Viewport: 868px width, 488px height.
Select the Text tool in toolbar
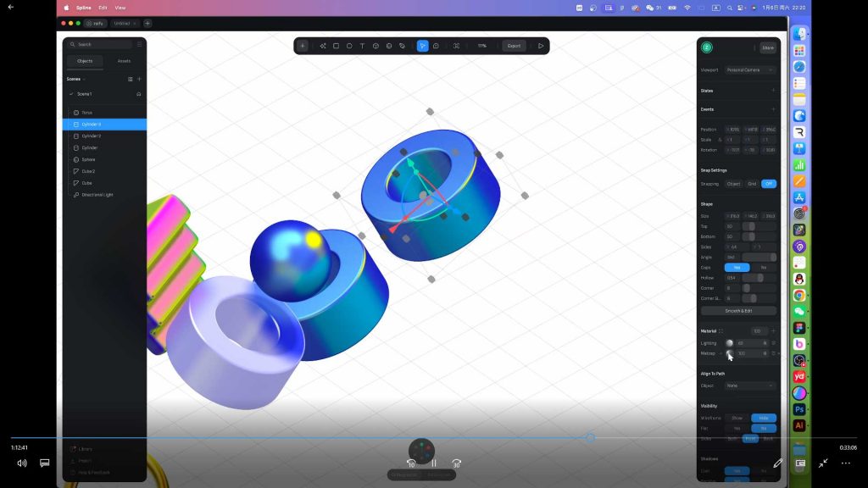click(x=362, y=46)
